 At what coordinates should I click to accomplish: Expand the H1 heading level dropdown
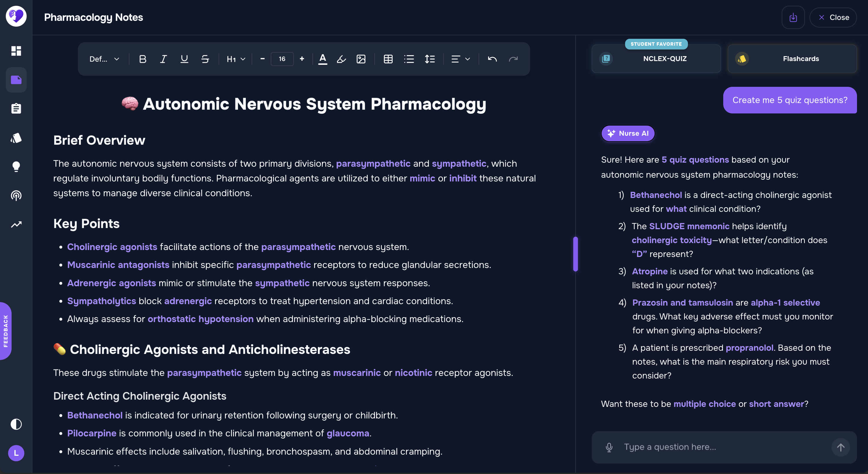tap(236, 59)
